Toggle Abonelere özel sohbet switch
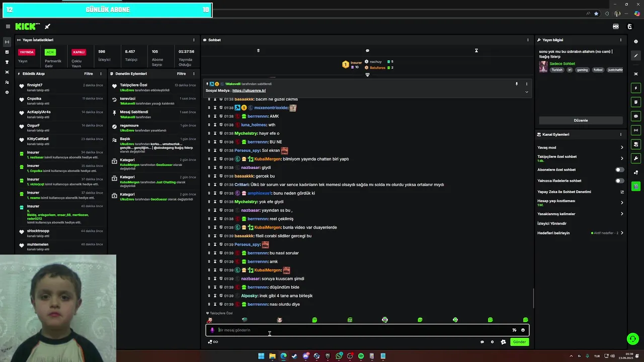This screenshot has height=362, width=644. 619,169
